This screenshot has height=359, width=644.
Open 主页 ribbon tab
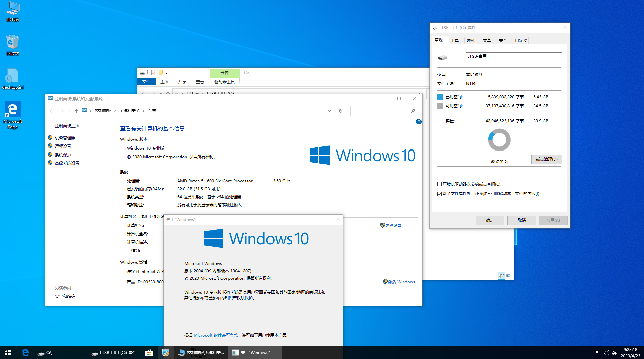tap(164, 82)
